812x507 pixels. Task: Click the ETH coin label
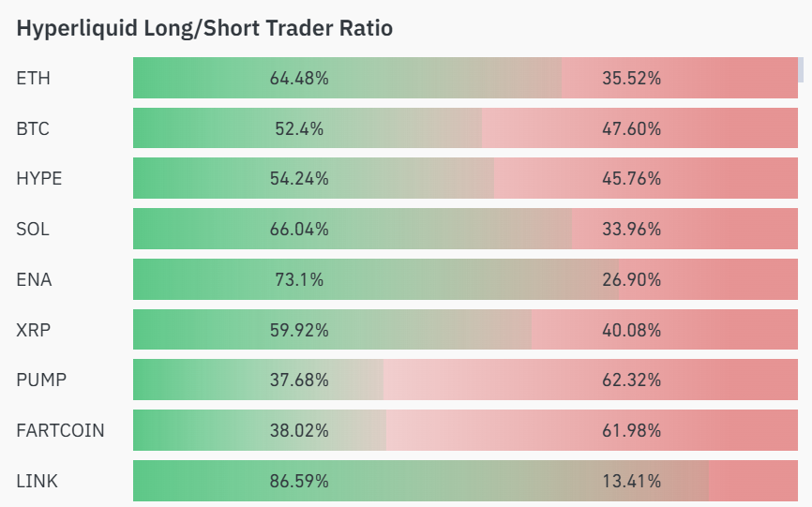[x=34, y=78]
